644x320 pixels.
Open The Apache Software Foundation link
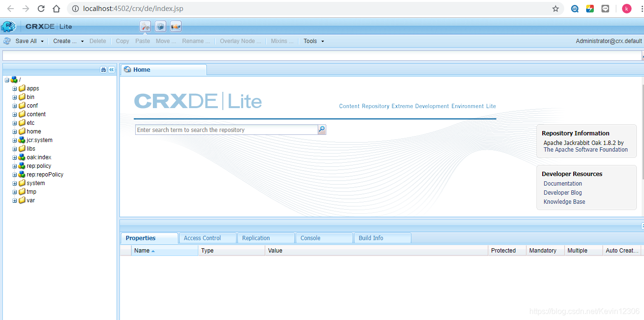tap(586, 150)
